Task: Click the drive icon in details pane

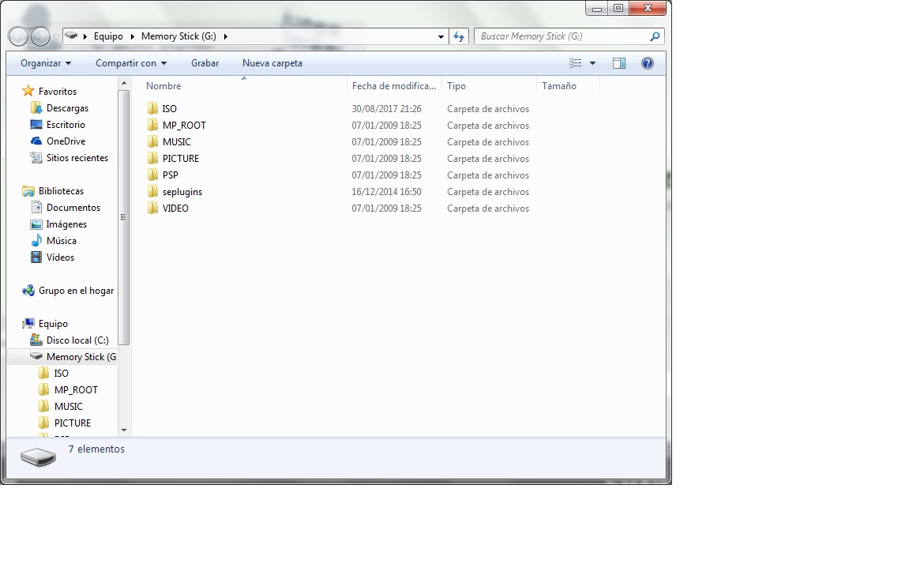Action: click(x=38, y=457)
